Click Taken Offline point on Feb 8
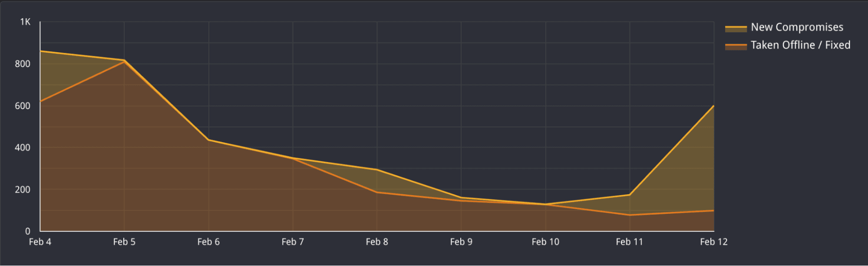 377,192
